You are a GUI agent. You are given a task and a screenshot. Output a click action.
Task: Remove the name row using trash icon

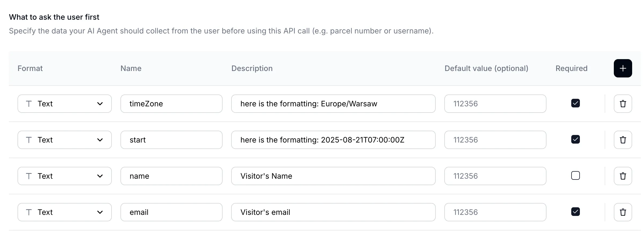pyautogui.click(x=623, y=176)
